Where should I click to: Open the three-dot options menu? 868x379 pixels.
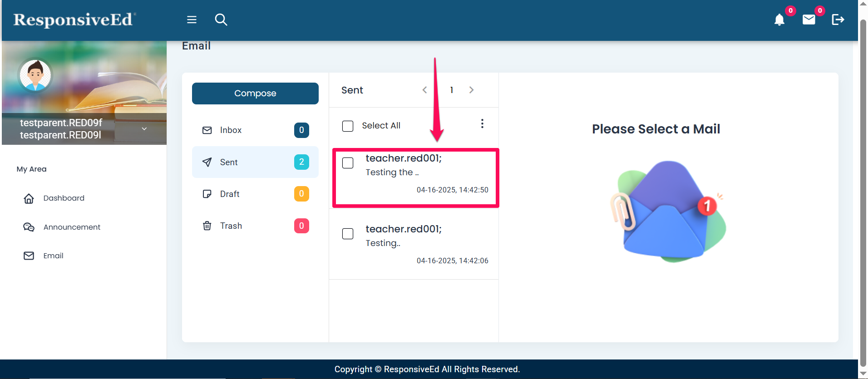coord(482,124)
